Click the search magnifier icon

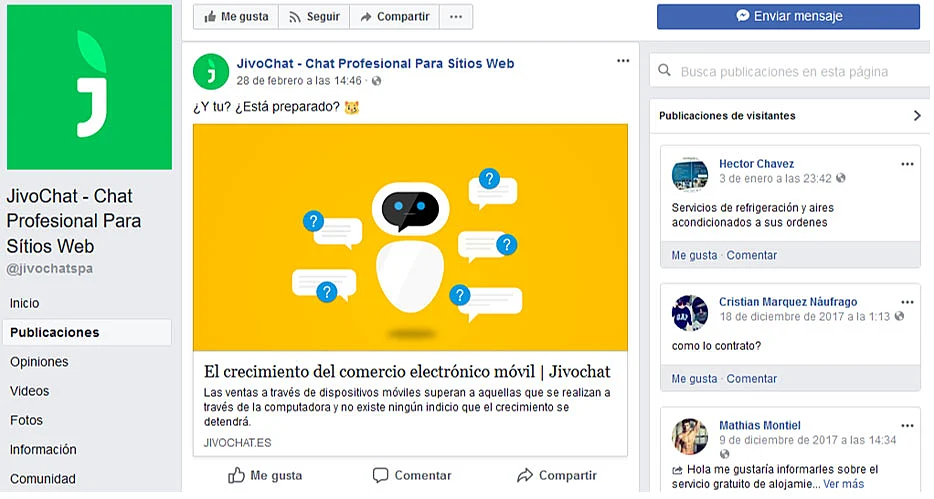(x=664, y=71)
